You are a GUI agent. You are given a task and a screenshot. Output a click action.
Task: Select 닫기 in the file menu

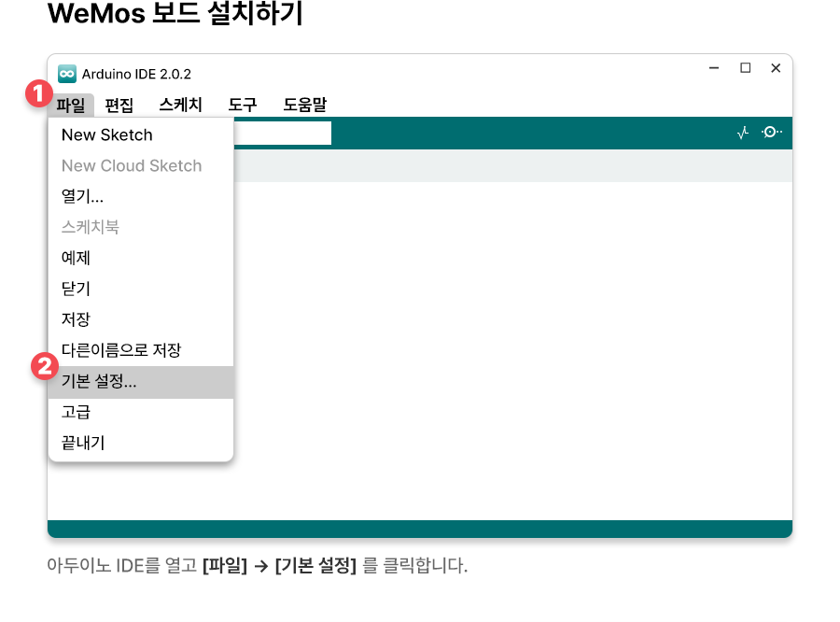point(76,289)
